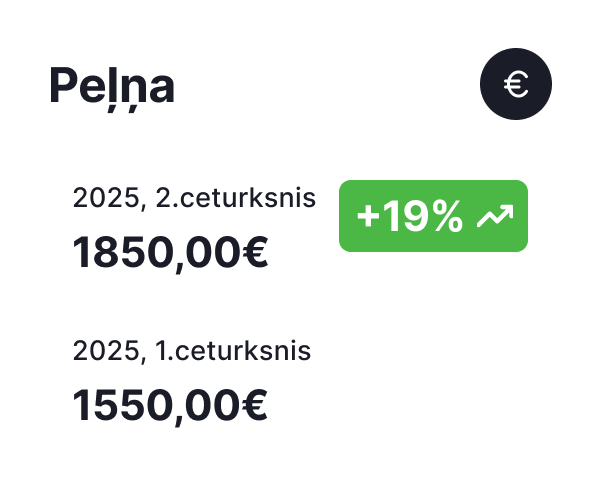Click the percent symbol in growth badge
Image resolution: width=600 pixels, height=504 pixels.
pyautogui.click(x=445, y=216)
